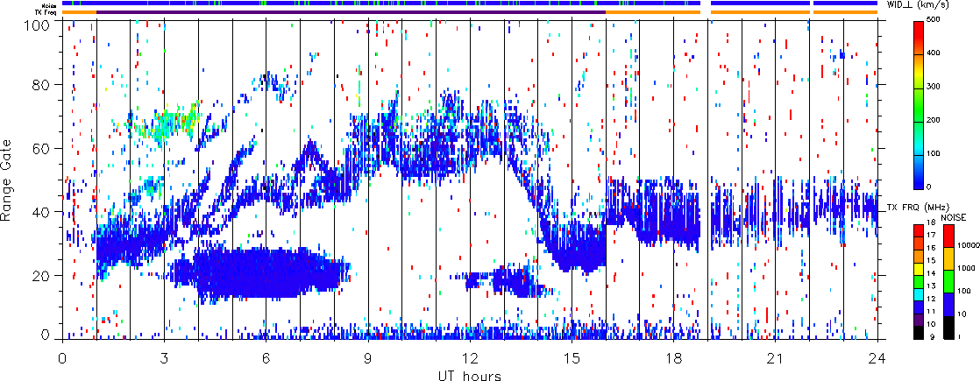Screen dimensions: 980x381
Task: Click the '17' label on TX FRQ legend
Action: click(931, 235)
